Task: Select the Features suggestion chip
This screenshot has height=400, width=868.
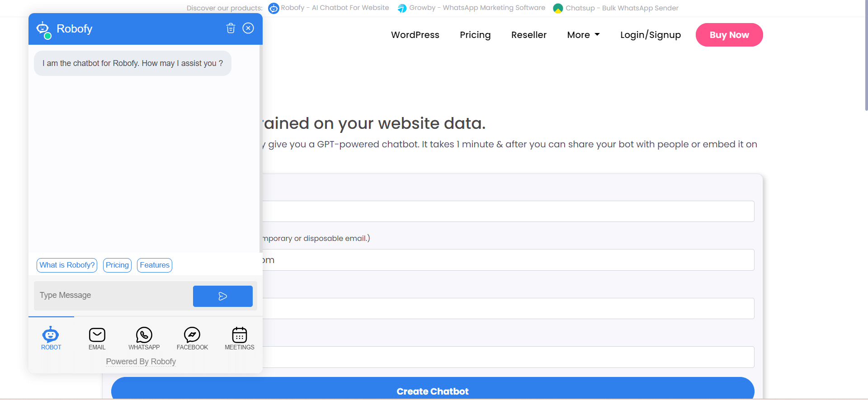Action: [x=155, y=265]
